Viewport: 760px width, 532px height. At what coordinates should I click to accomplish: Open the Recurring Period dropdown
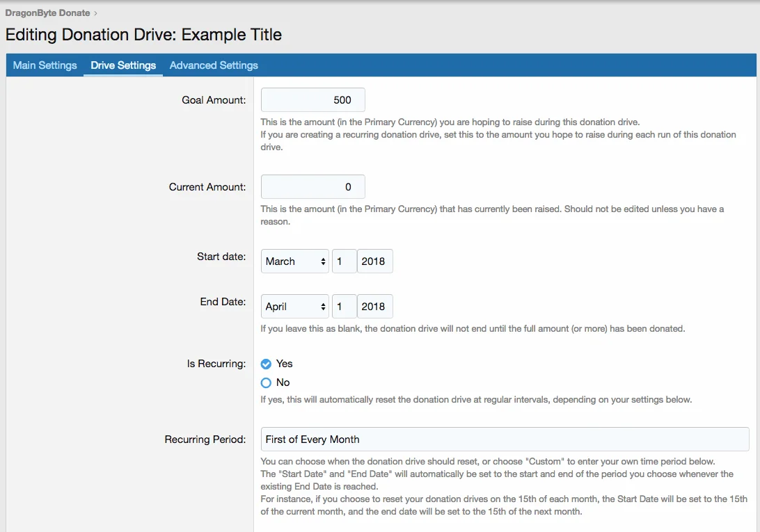click(x=504, y=440)
